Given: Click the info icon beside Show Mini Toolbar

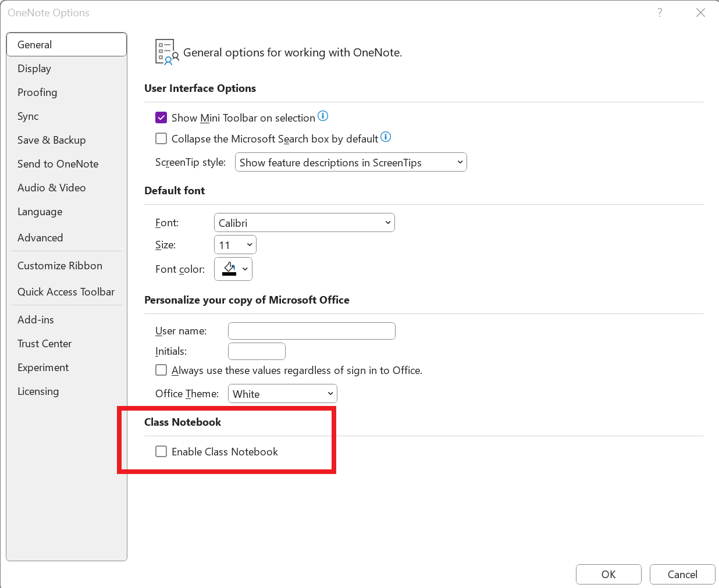Looking at the screenshot, I should click(323, 116).
